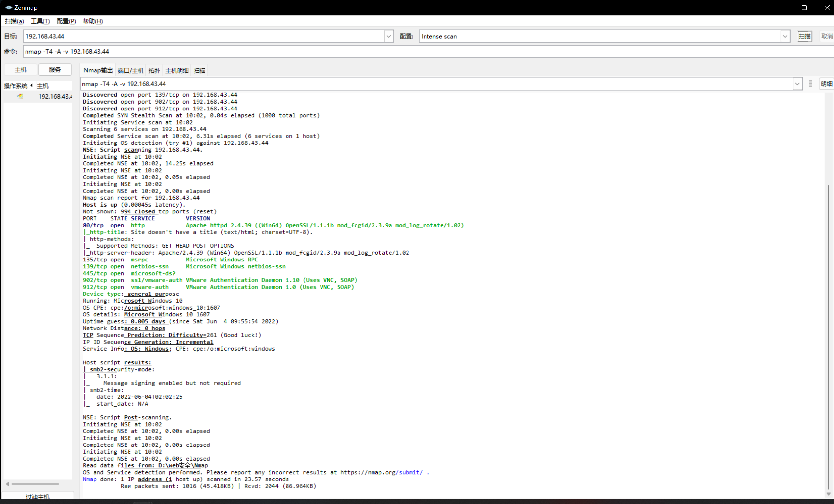Maximize the Zenmap window
Image resolution: width=834 pixels, height=504 pixels.
[804, 8]
